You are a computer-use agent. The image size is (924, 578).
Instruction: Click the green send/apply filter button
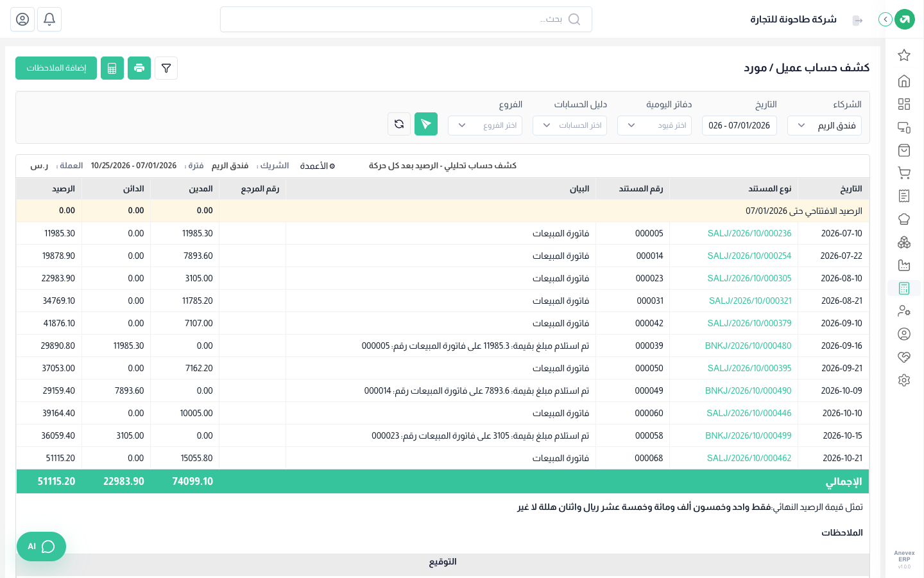pos(426,124)
